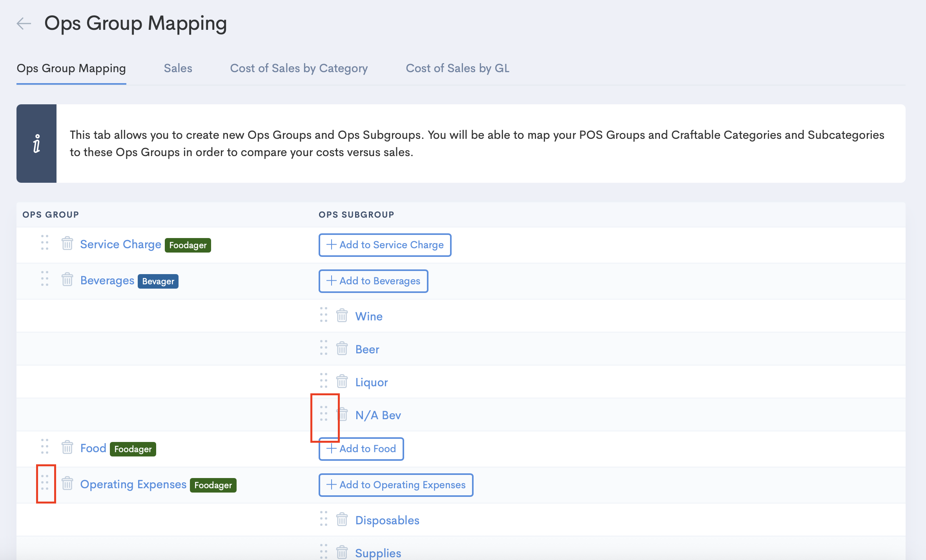Remove the Liquor subgroup via trash icon
This screenshot has width=926, height=560.
[x=342, y=382]
